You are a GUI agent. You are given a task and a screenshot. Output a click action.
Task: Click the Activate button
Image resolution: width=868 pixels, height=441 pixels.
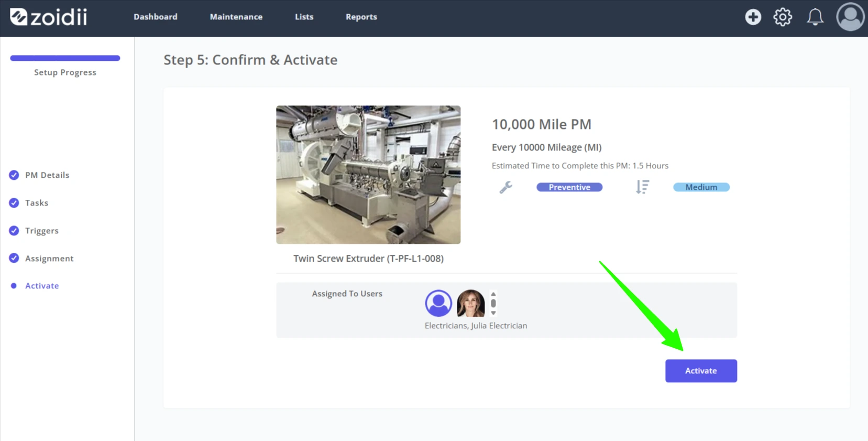[701, 371]
